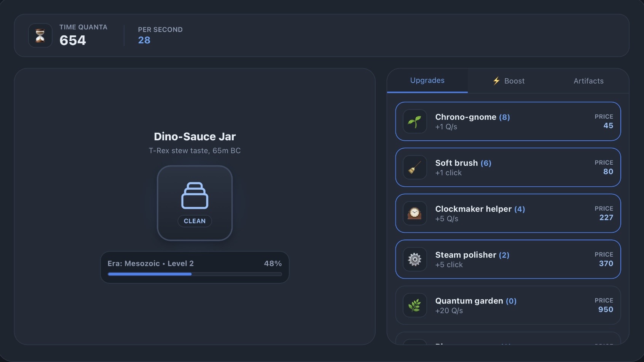Image resolution: width=644 pixels, height=362 pixels.
Task: Click the +5 click description text
Action: click(x=449, y=265)
